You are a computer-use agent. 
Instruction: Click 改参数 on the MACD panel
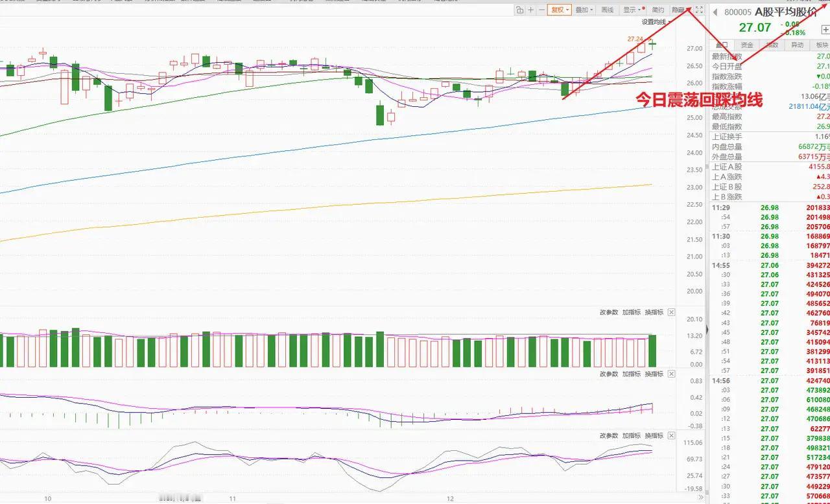point(609,374)
